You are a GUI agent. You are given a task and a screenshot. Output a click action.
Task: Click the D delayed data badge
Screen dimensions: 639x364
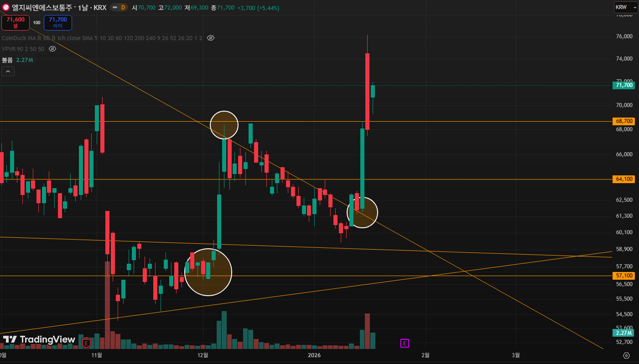(123, 8)
